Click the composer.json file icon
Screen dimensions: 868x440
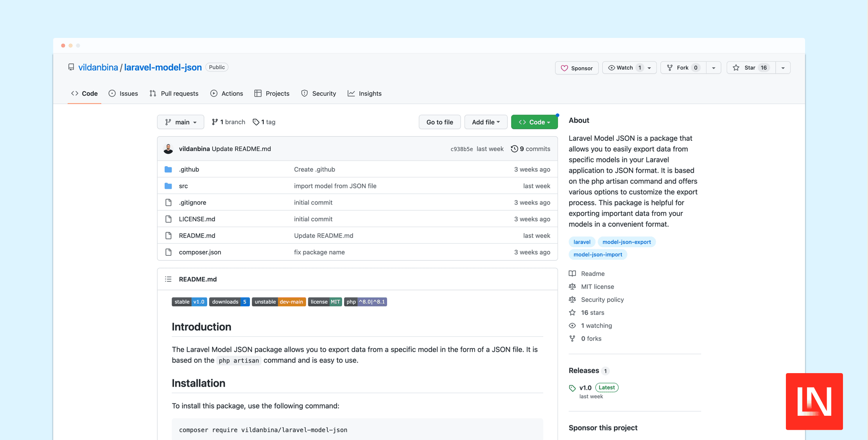pos(169,252)
